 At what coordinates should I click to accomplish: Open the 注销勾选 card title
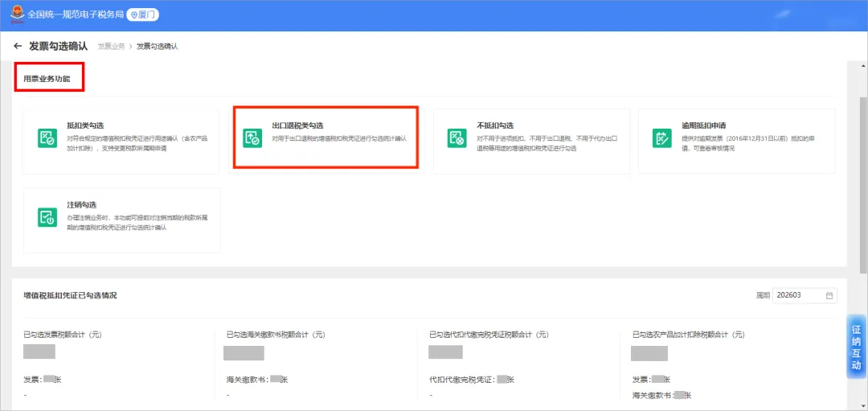pyautogui.click(x=82, y=204)
